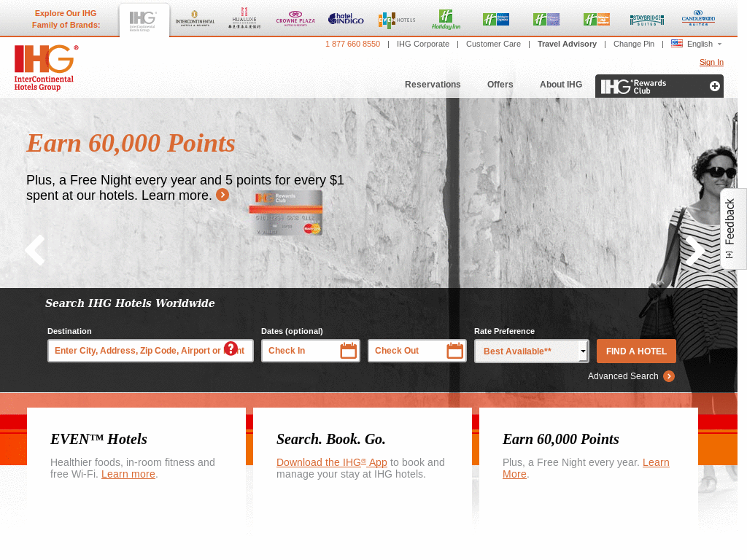The width and height of the screenshot is (747, 560).
Task: Open the Staybridge Suites brand logo
Action: click(x=646, y=20)
